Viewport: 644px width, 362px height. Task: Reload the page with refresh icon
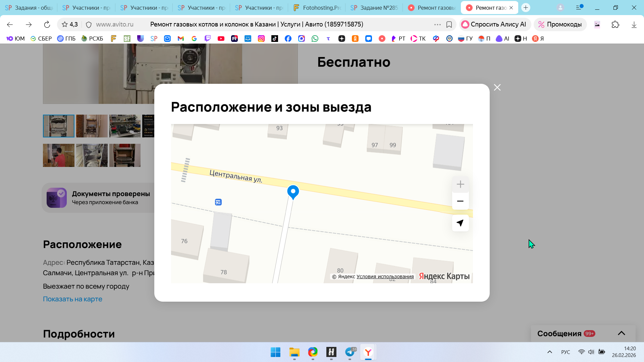point(47,24)
